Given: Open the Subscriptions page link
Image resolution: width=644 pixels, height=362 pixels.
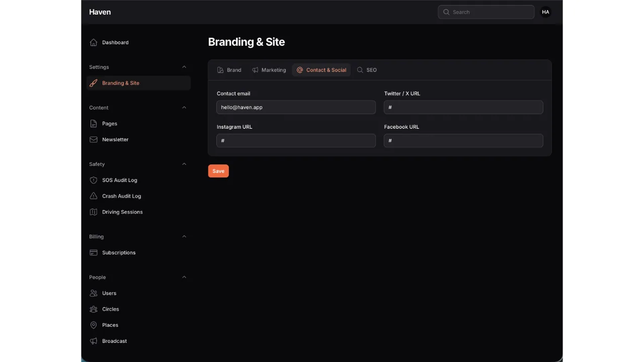Looking at the screenshot, I should click(138, 252).
